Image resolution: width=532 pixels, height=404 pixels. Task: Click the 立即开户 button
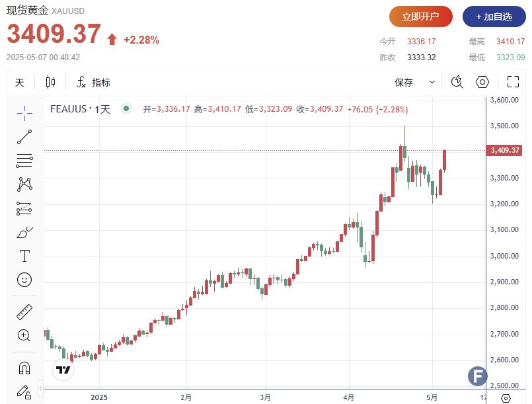click(421, 17)
